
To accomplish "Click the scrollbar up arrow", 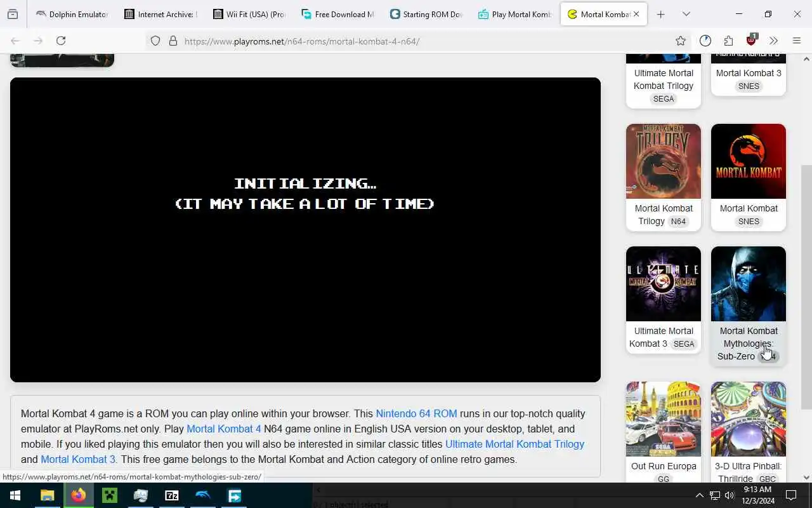I will pos(806,58).
